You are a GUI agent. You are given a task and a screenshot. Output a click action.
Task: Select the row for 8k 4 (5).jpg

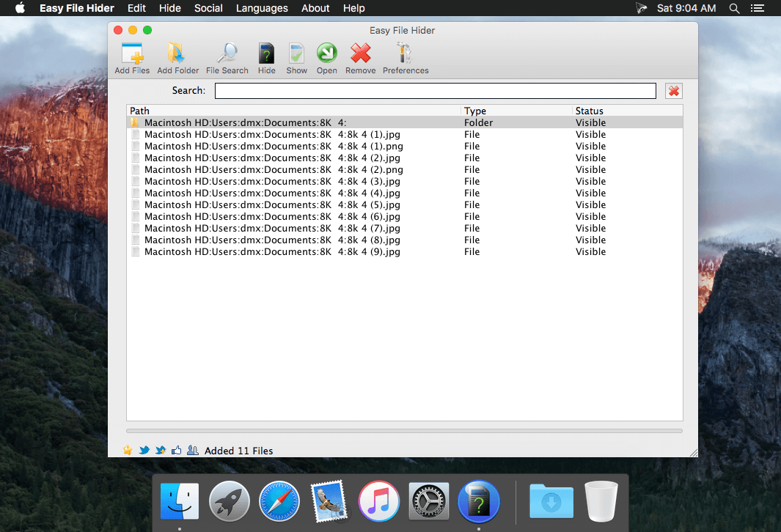click(x=405, y=205)
